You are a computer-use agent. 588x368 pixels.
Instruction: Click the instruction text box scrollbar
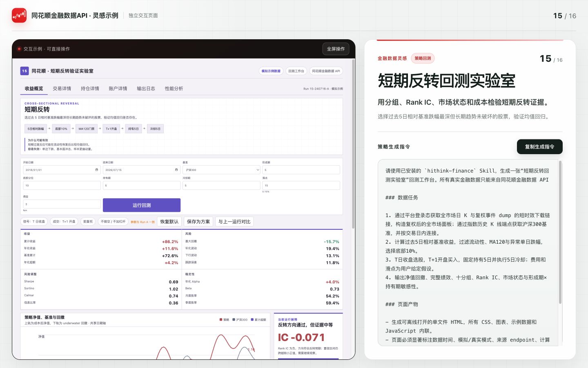click(560, 232)
